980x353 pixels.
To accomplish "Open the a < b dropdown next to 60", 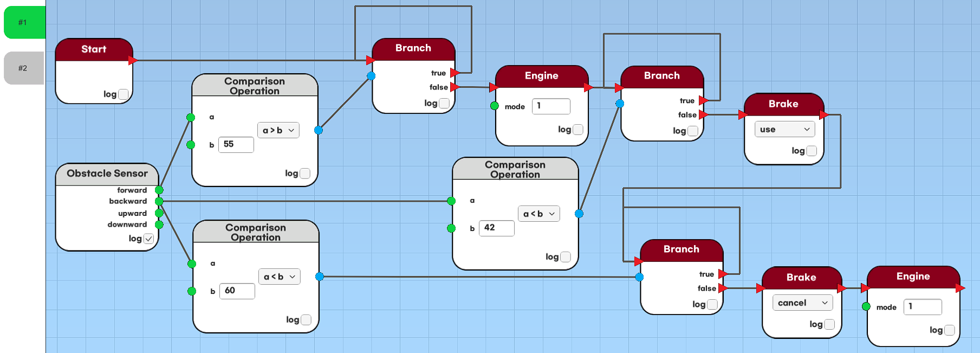I will pos(280,277).
